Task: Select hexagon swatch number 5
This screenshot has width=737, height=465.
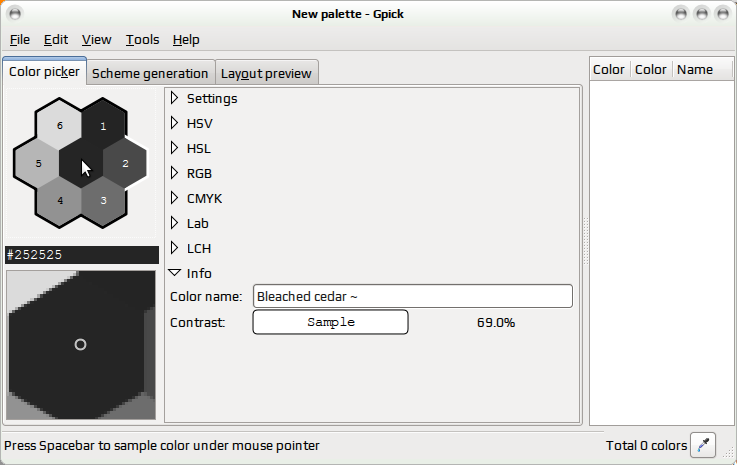Action: pos(38,163)
